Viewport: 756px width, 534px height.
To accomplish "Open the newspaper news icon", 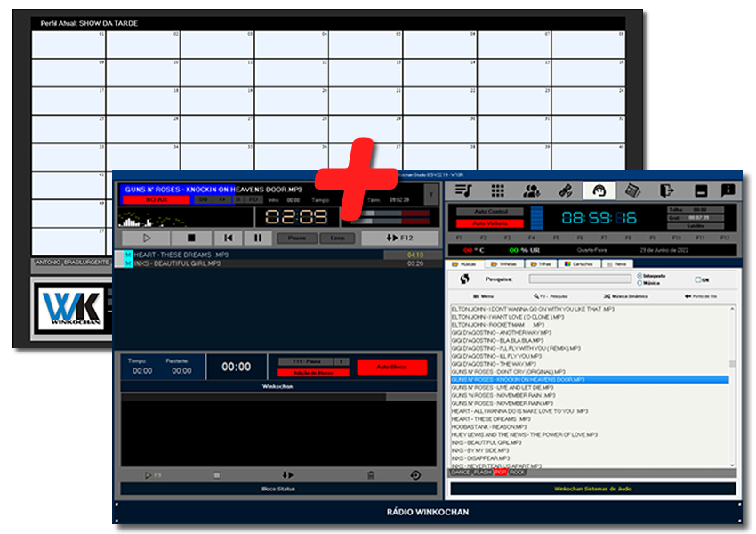I will pos(632,191).
